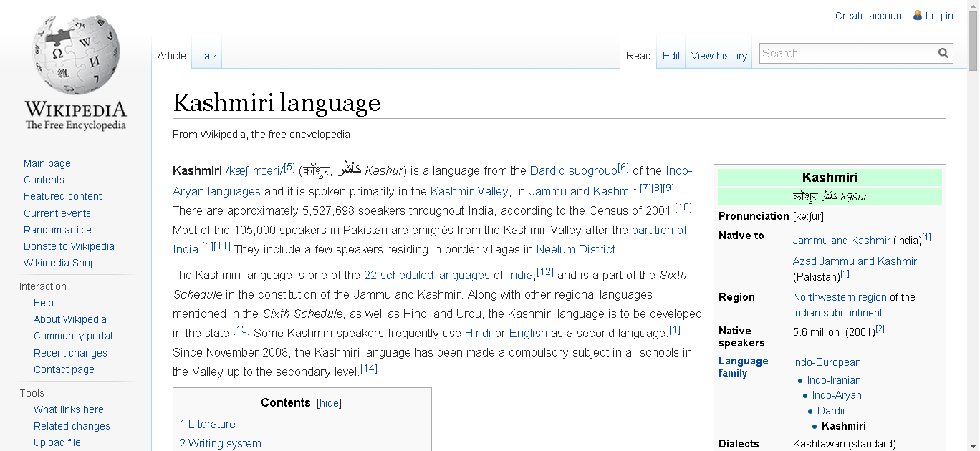Viewport: 980px width, 451px height.
Task: Click the Create account link
Action: 870,16
